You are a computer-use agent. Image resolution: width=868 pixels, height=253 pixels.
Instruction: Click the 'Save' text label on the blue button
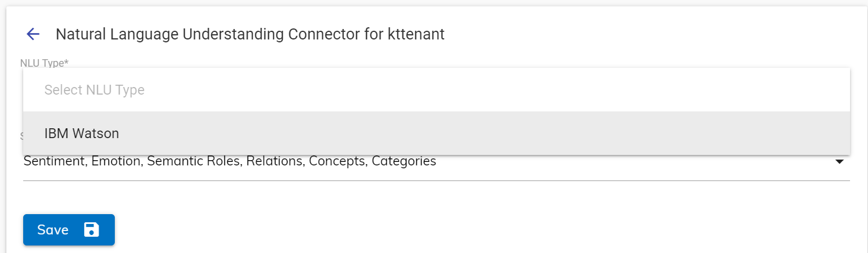click(x=53, y=230)
